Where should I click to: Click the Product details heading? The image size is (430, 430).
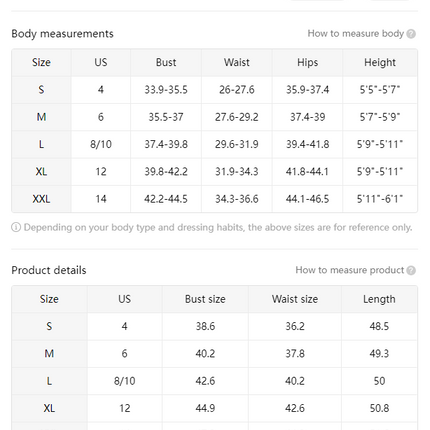tap(49, 270)
